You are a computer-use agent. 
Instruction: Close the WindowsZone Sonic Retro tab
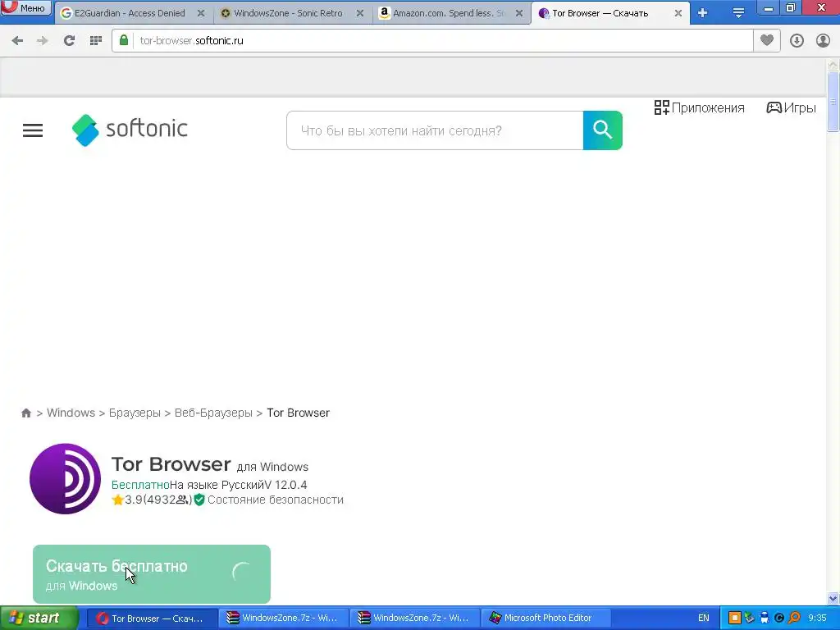pos(360,13)
